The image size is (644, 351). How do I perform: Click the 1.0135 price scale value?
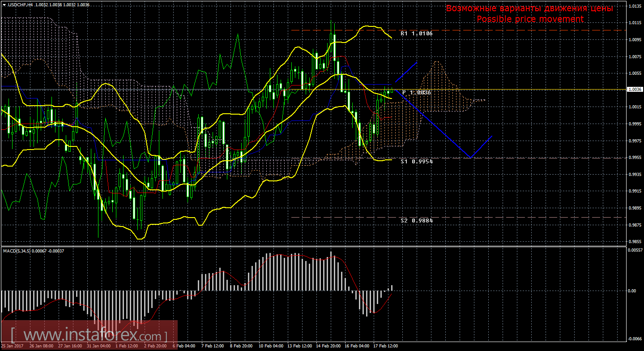tap(635, 6)
